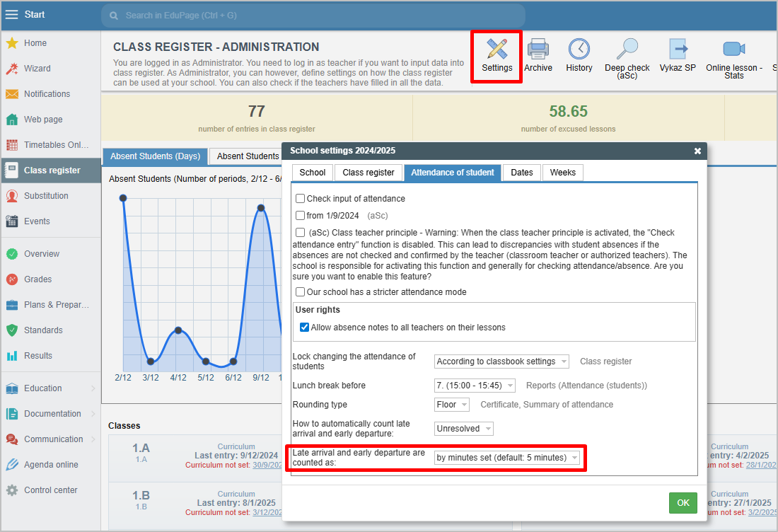Launch Deep check magnifier icon

pos(627,50)
